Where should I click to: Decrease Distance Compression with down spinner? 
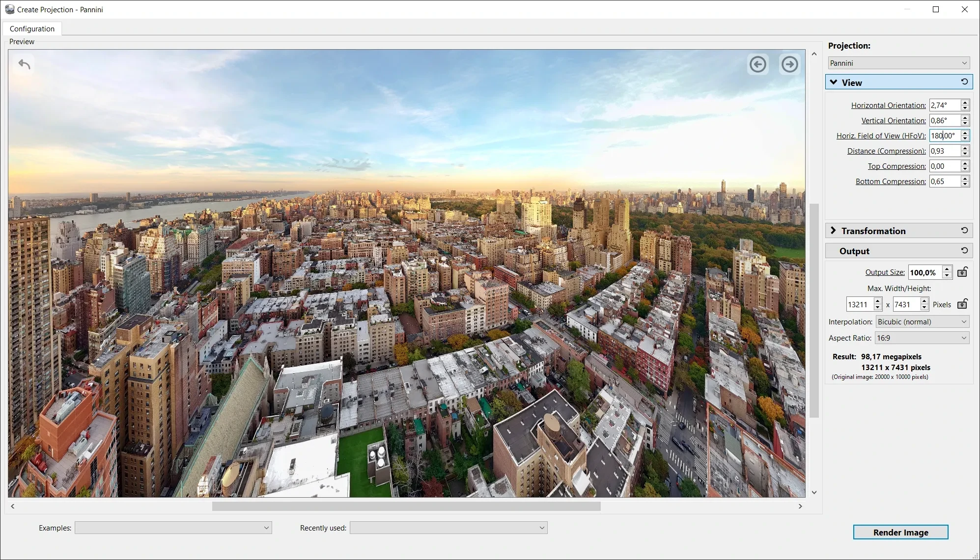(x=965, y=154)
